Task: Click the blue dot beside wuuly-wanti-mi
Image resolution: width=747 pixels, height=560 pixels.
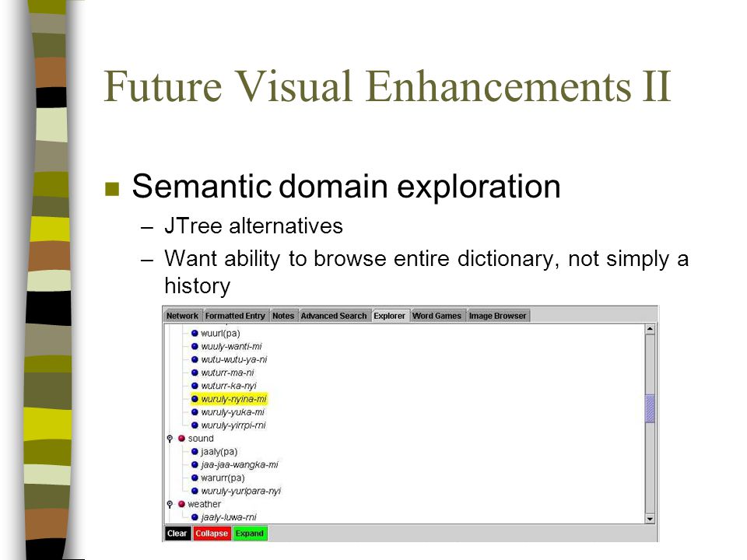Action: tap(195, 347)
